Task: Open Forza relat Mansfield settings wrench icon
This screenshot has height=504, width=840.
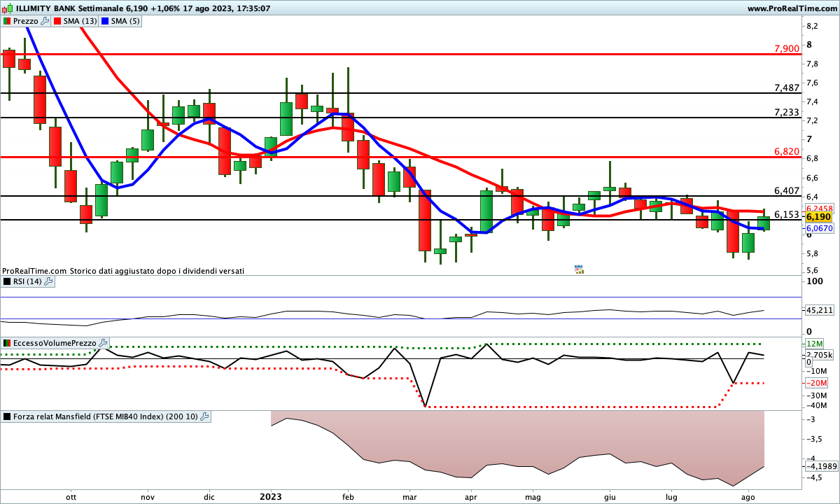Action: (204, 416)
